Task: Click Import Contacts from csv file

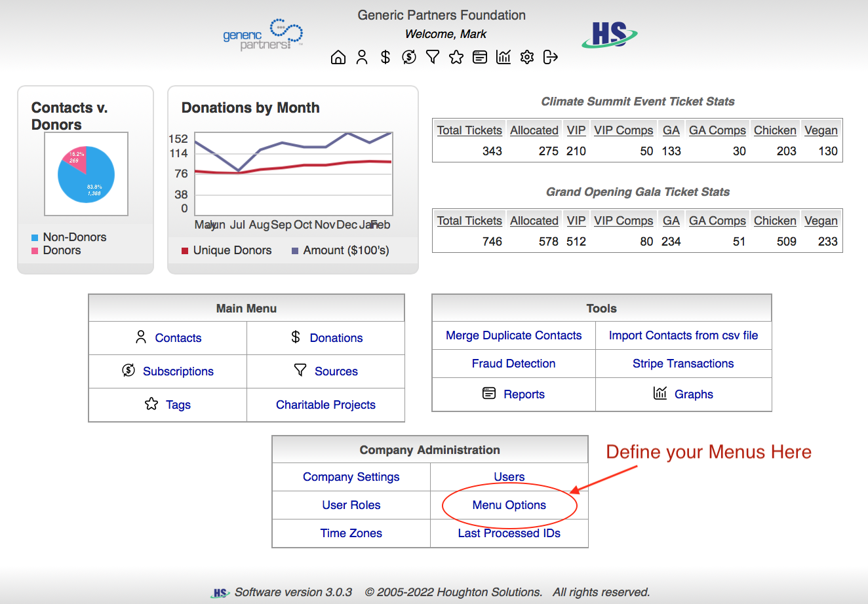Action: (x=683, y=335)
